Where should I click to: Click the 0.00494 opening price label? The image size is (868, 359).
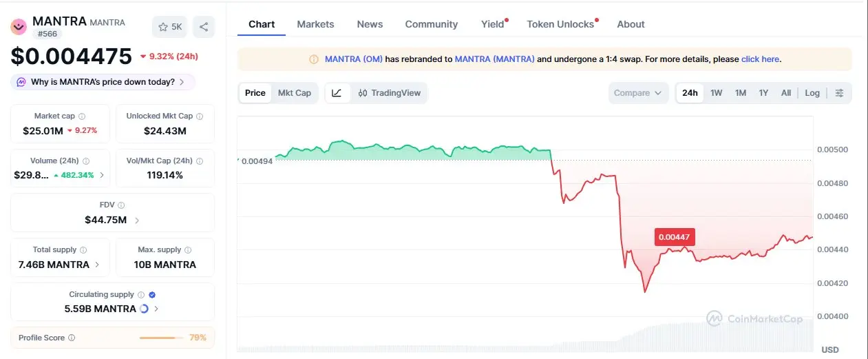pos(256,161)
